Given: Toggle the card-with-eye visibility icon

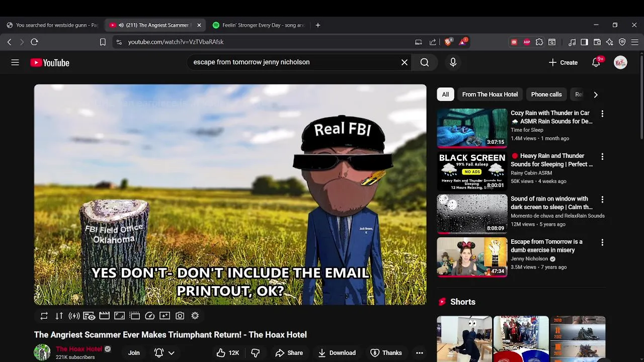Looking at the screenshot, I should click(x=89, y=316).
